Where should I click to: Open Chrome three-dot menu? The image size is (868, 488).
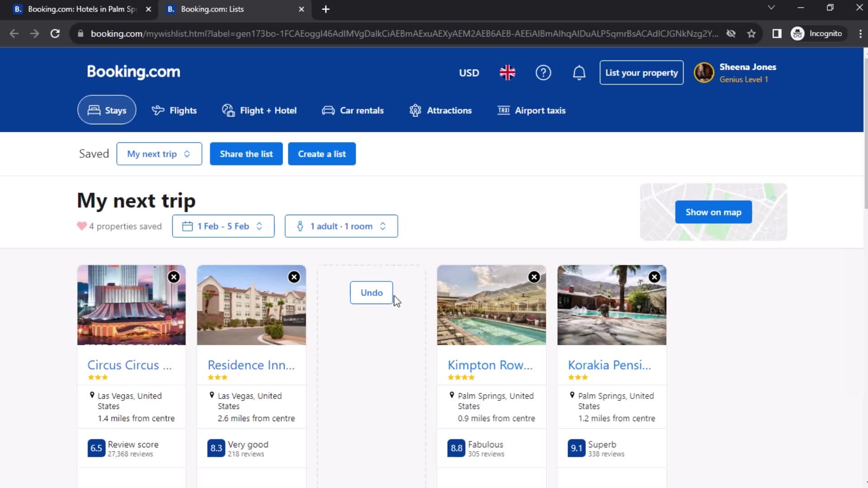point(860,33)
